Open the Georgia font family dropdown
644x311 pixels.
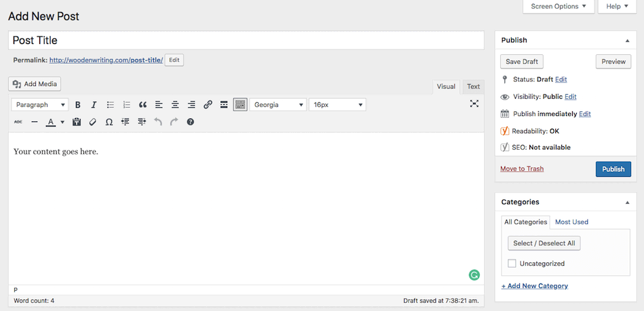click(x=278, y=105)
